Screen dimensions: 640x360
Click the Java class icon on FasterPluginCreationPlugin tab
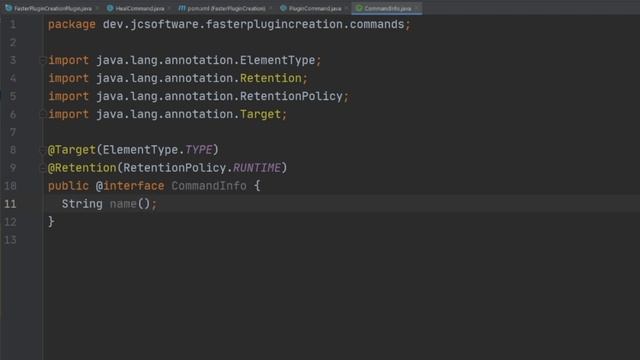coord(9,8)
